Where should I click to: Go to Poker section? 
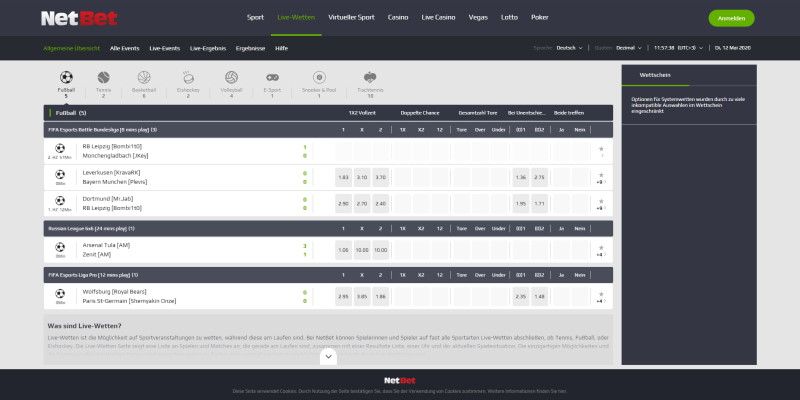(x=540, y=17)
